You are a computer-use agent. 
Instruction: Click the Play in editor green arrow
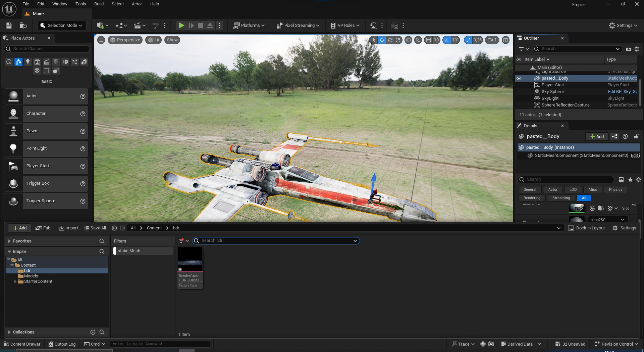181,26
